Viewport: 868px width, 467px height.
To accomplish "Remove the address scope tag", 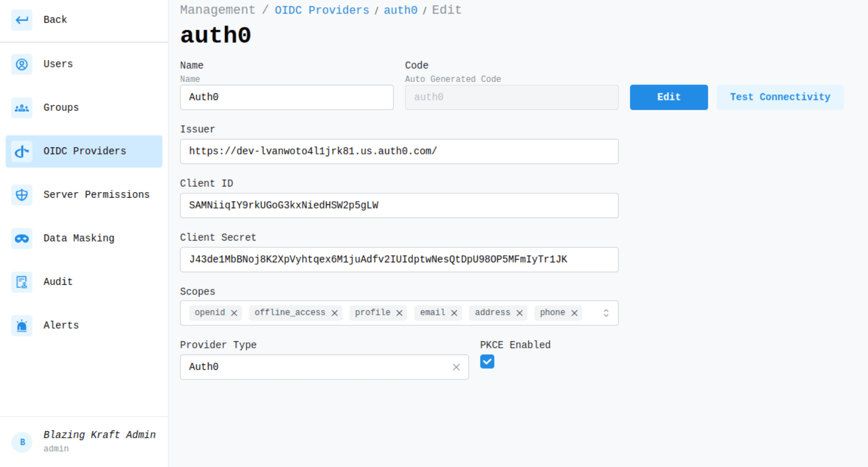I will point(519,313).
